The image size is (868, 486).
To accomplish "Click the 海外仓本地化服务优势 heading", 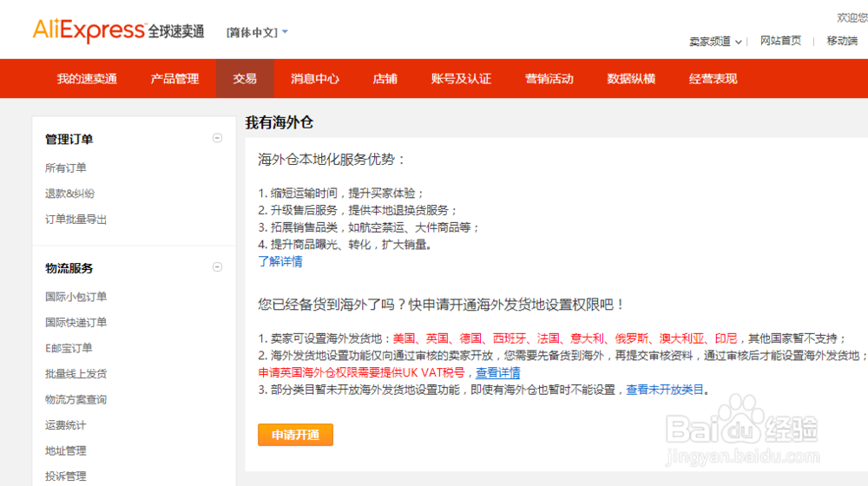I will point(331,160).
